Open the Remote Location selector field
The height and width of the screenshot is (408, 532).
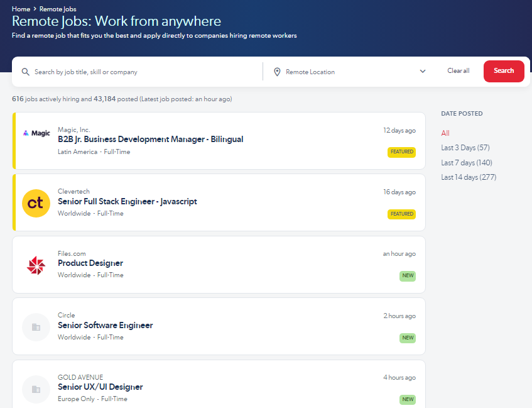tap(345, 72)
